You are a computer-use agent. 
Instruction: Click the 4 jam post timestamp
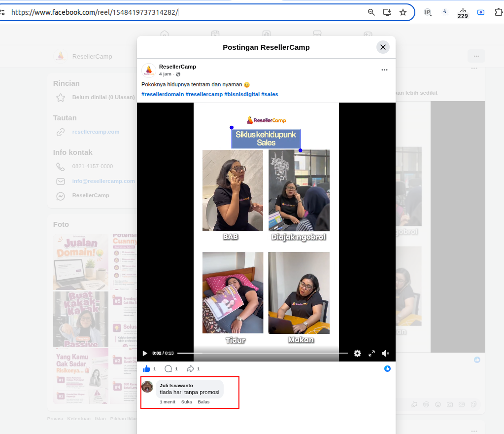pyautogui.click(x=165, y=74)
